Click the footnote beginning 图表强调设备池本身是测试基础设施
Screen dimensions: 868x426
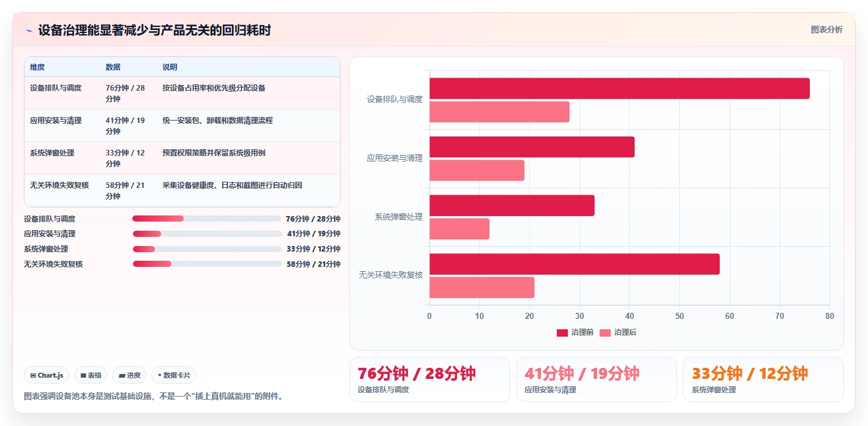(x=153, y=397)
